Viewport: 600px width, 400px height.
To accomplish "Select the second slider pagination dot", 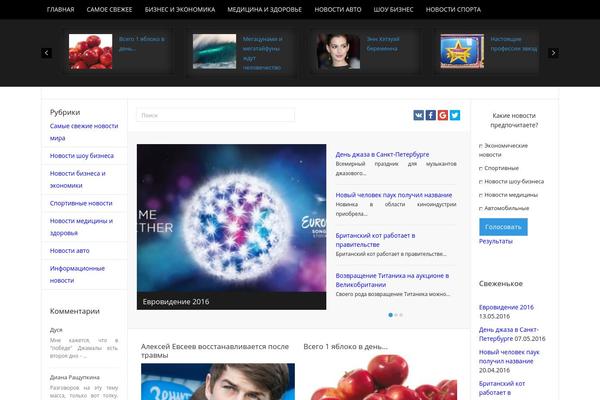I will [396, 315].
